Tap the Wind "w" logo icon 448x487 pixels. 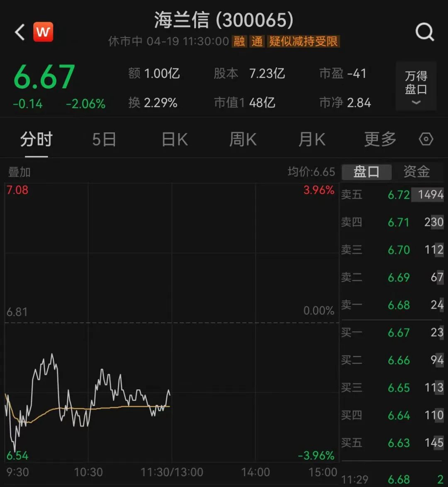(43, 32)
